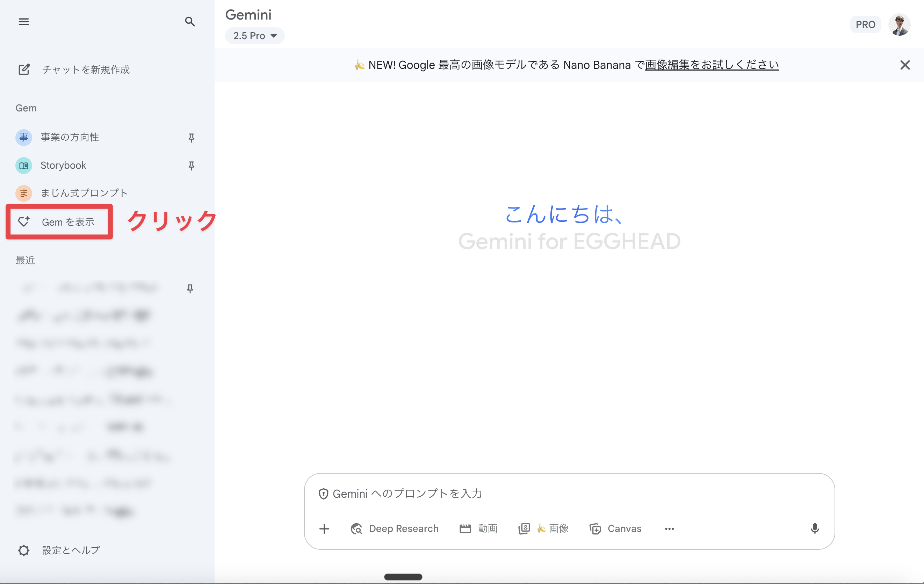Screen dimensions: 924x584
Task: Toggle pin on Storybook Gem
Action: tap(191, 166)
